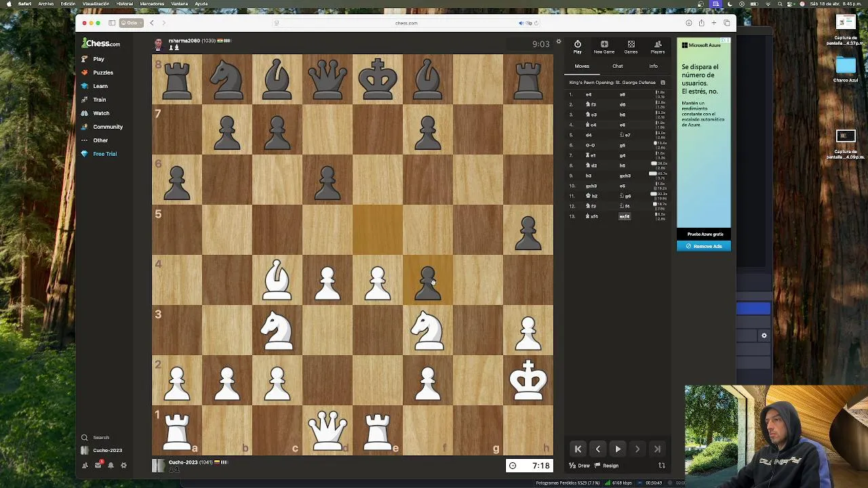Toggle Safari sidebar button

coord(112,23)
